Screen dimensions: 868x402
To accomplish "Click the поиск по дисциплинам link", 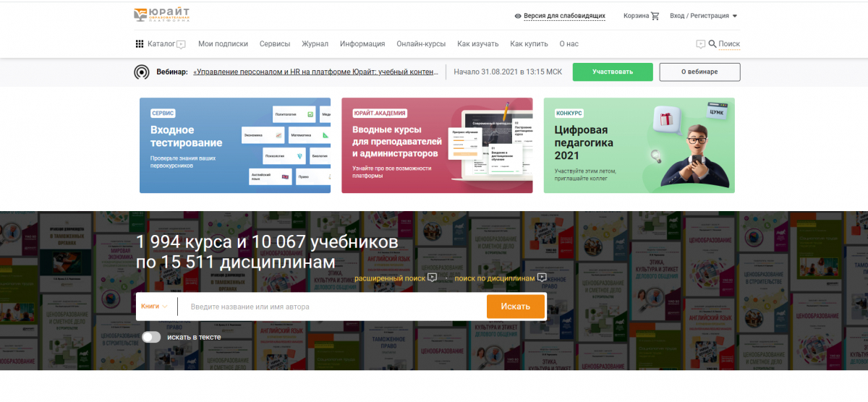I will pos(495,278).
